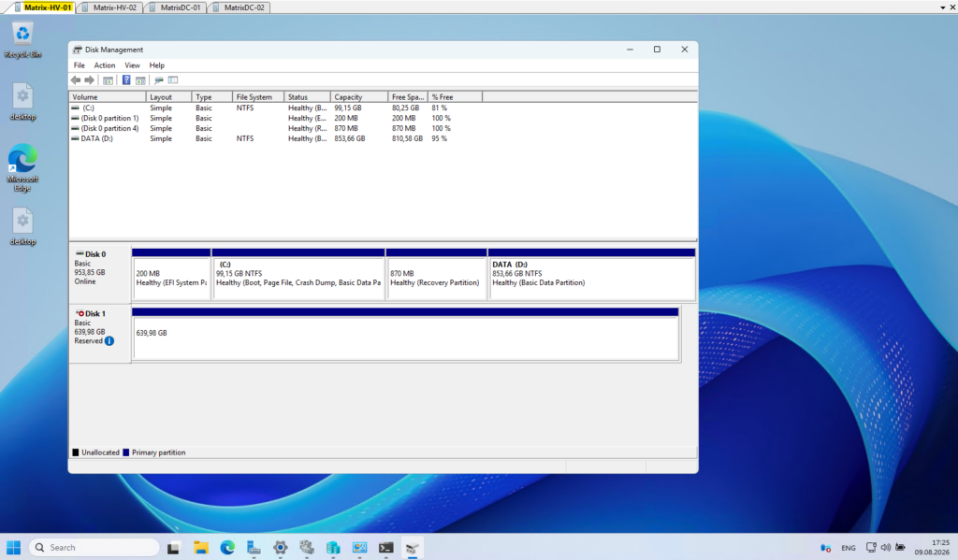Select the 870 MB Recovery Partition block

(x=436, y=274)
